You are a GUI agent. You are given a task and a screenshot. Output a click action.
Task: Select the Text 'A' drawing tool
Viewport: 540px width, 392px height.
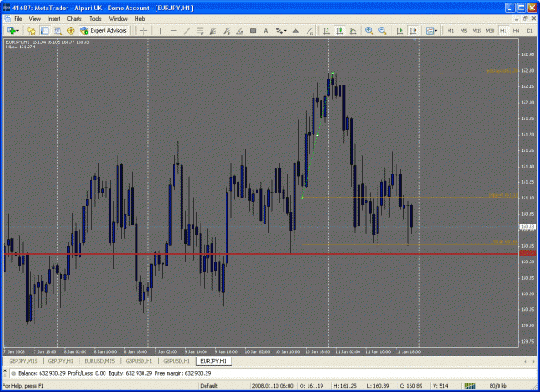[x=266, y=30]
